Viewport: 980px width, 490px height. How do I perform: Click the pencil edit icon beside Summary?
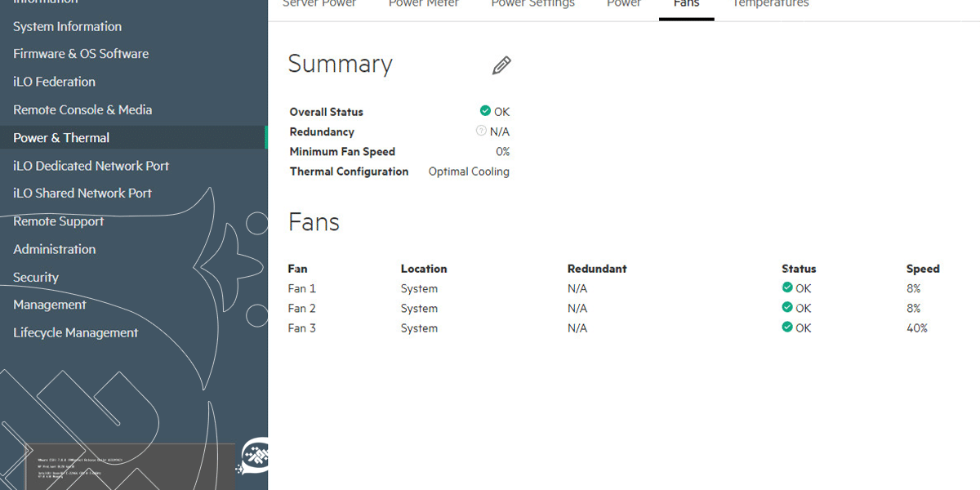coord(501,65)
